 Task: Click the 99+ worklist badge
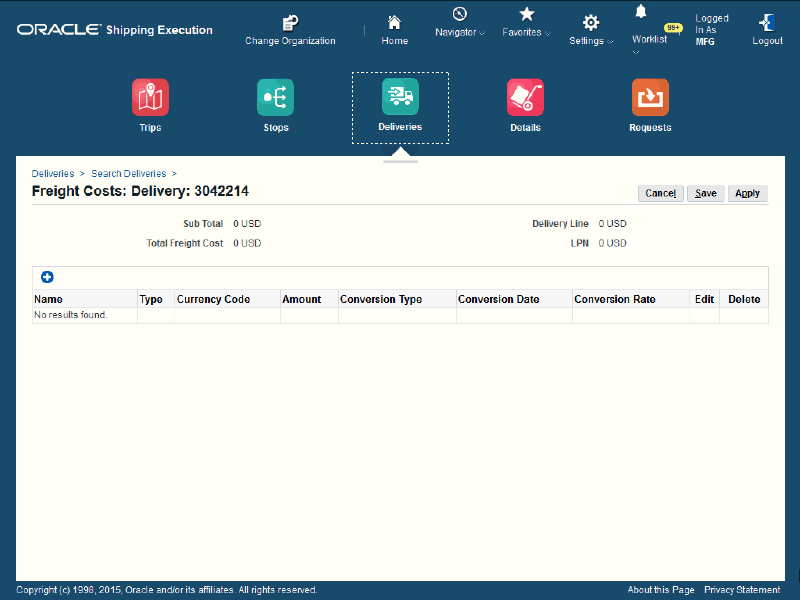point(673,28)
